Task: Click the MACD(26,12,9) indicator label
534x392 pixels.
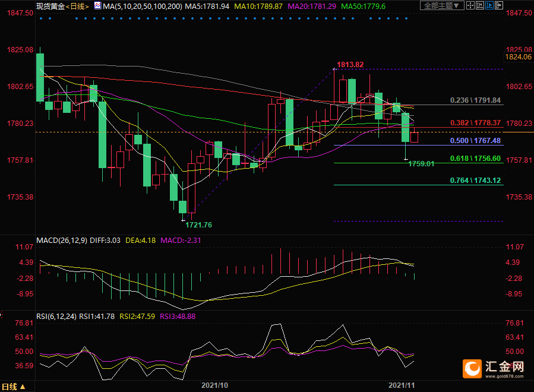Action: pyautogui.click(x=62, y=241)
